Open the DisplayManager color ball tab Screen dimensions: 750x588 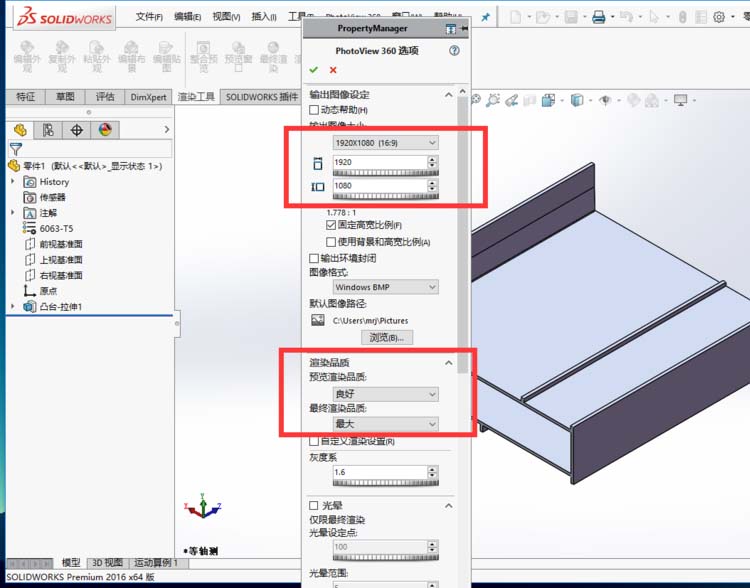105,130
